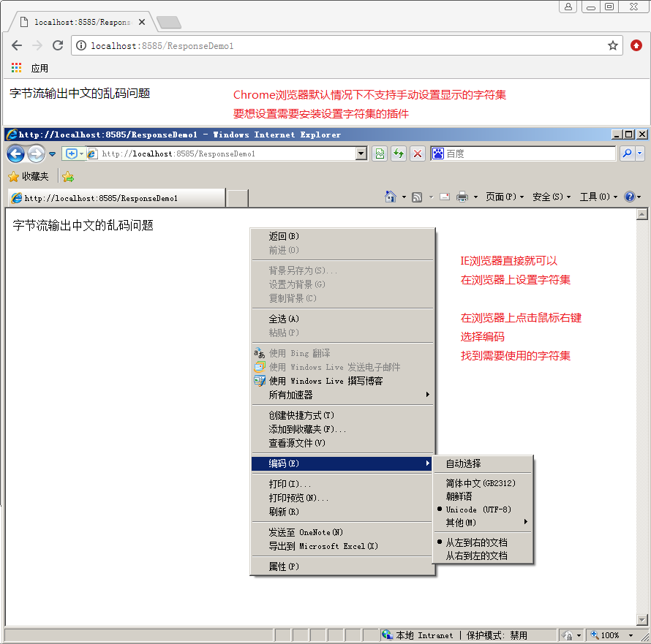The width and height of the screenshot is (651, 644).
Task: Click IE stop red X icon
Action: [x=418, y=154]
